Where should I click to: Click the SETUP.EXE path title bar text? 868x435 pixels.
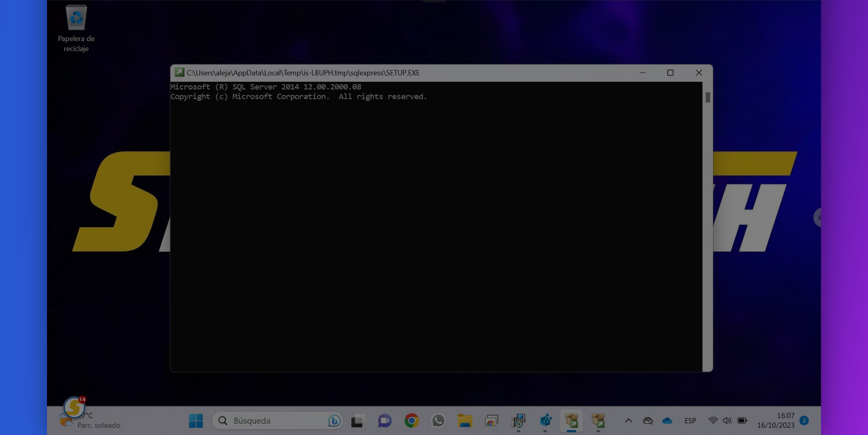click(303, 73)
